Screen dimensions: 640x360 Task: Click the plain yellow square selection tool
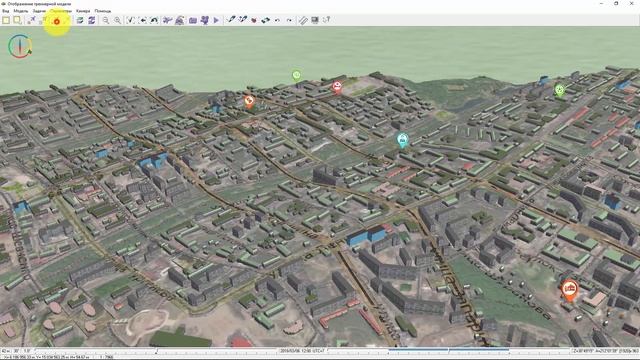(6, 20)
